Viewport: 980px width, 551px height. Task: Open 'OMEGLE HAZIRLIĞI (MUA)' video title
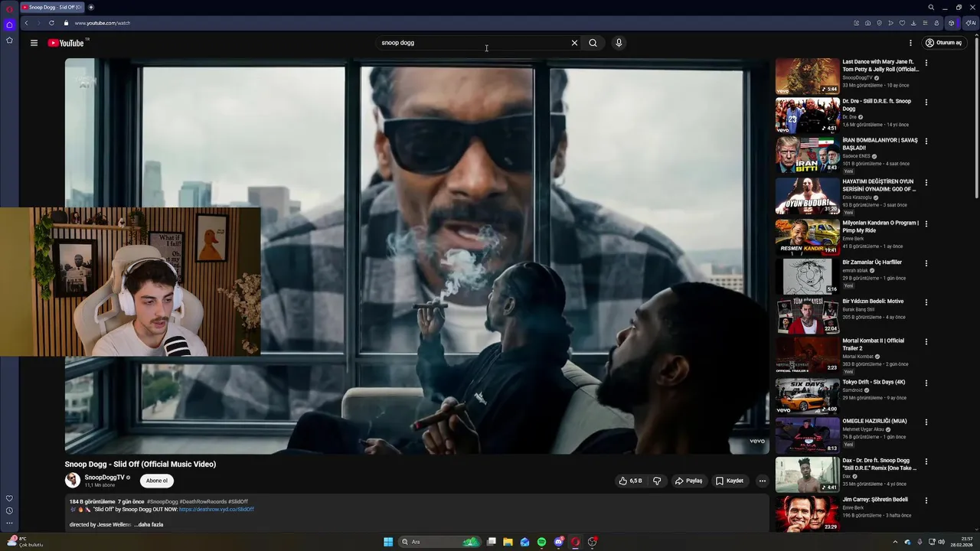[x=875, y=421]
